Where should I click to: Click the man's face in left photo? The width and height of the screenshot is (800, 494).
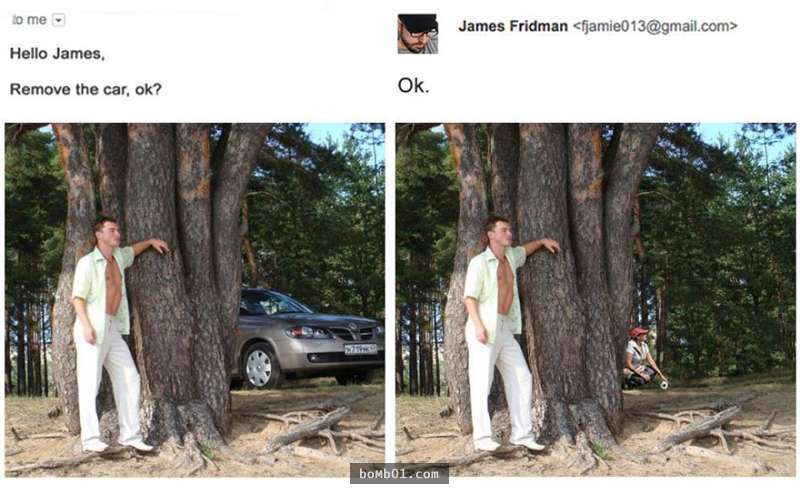(x=110, y=233)
